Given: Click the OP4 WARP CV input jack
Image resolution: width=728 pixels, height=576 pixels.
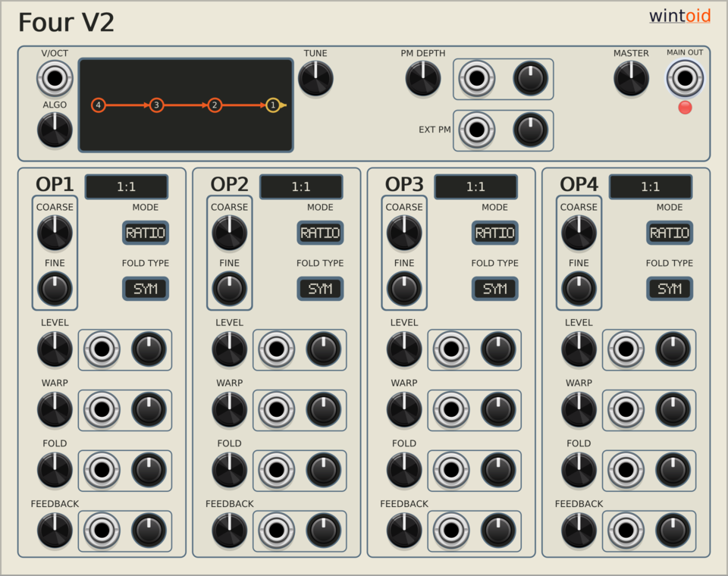Looking at the screenshot, I should (626, 409).
